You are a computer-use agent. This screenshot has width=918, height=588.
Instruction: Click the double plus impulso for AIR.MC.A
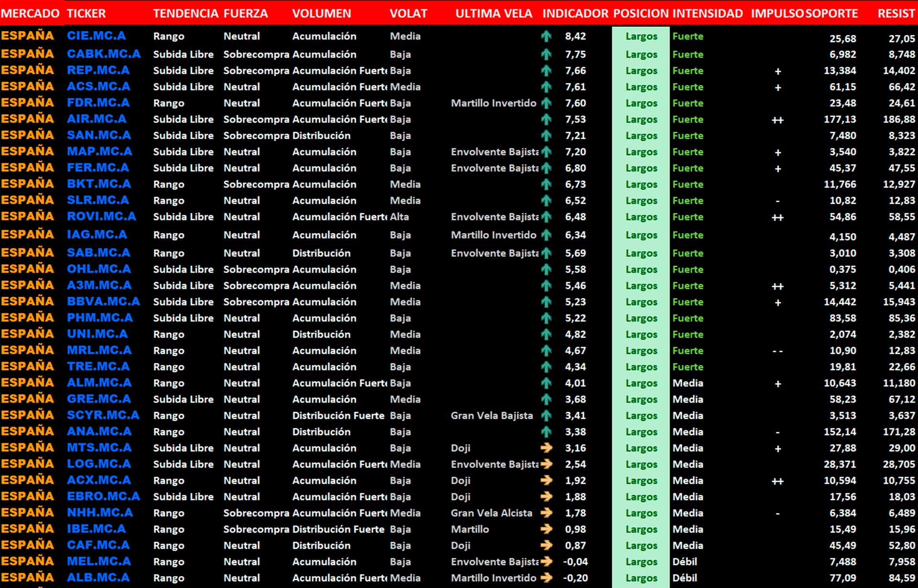coord(777,120)
